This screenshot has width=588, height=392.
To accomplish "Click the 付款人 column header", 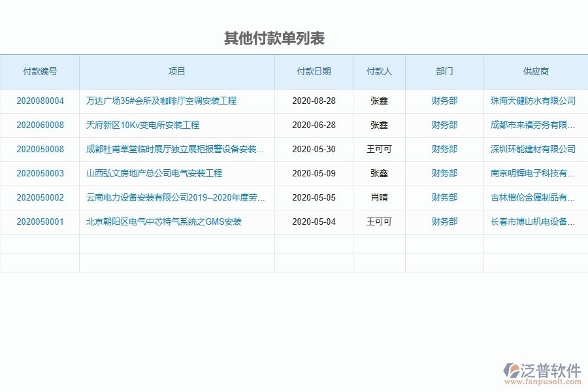I will pos(380,72).
